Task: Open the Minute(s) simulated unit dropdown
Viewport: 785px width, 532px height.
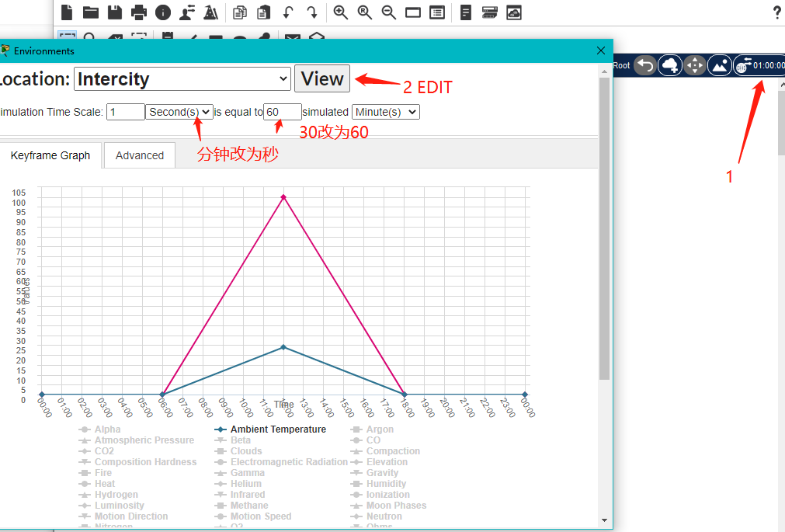Action: coord(385,112)
